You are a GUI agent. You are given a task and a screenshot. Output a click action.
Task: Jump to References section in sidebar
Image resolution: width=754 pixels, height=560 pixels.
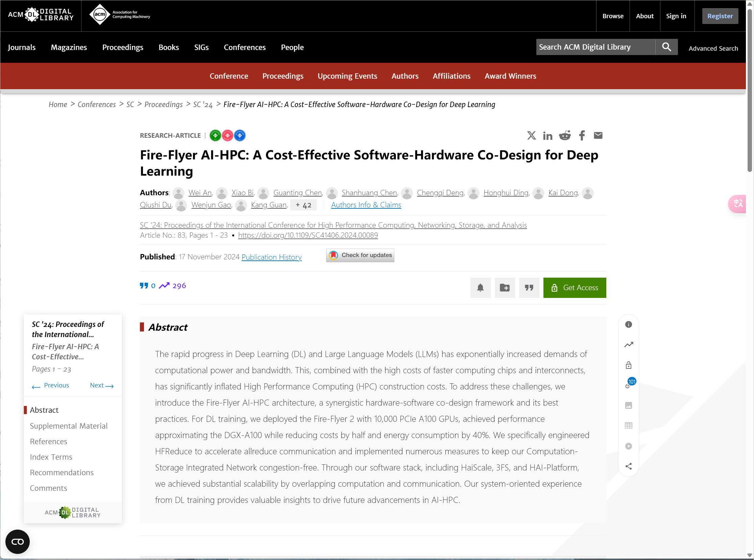[49, 441]
